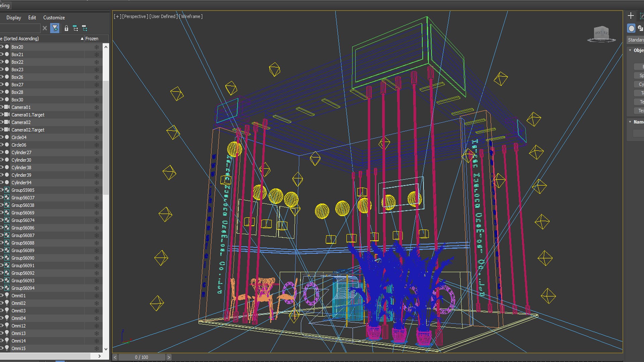Freeze Box22 using its snowflake icon
Viewport: 644px width, 362px height.
click(x=97, y=62)
